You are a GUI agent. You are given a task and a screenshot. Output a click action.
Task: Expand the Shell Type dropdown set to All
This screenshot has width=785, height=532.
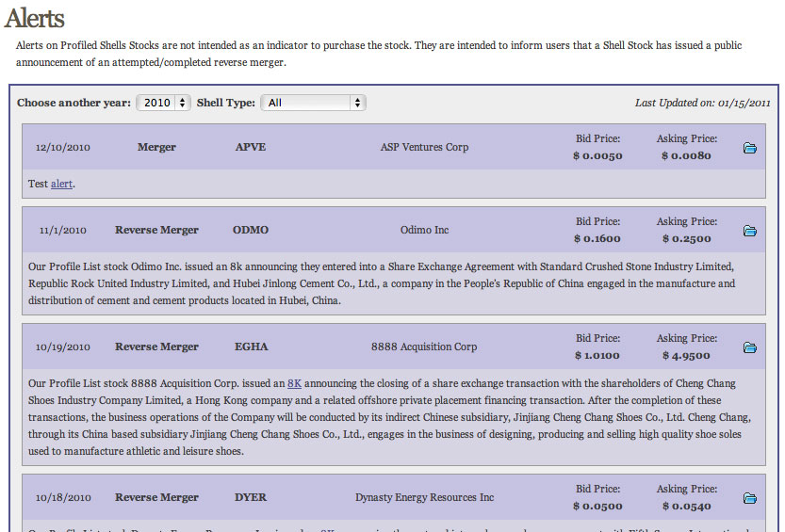tap(313, 103)
